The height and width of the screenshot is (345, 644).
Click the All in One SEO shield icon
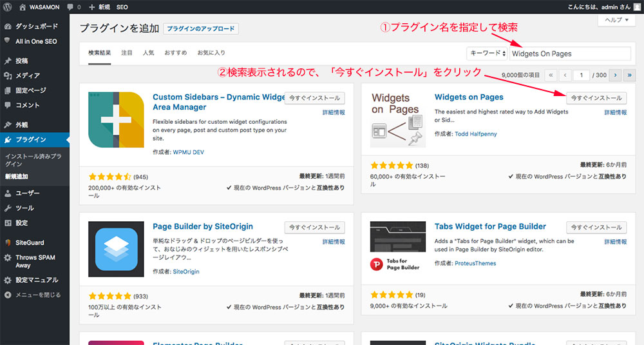click(7, 41)
